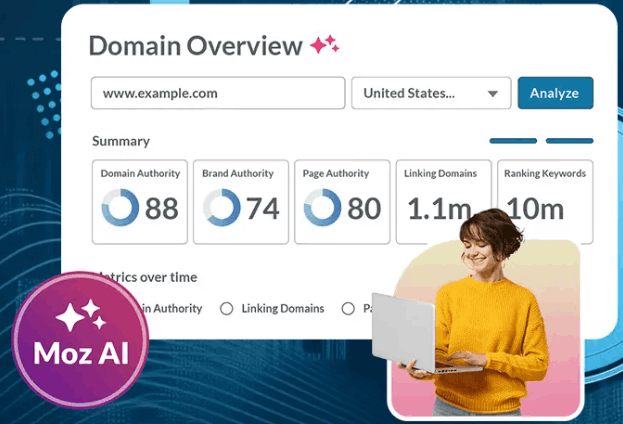Click the Analyze button
The height and width of the screenshot is (424, 623).
555,93
